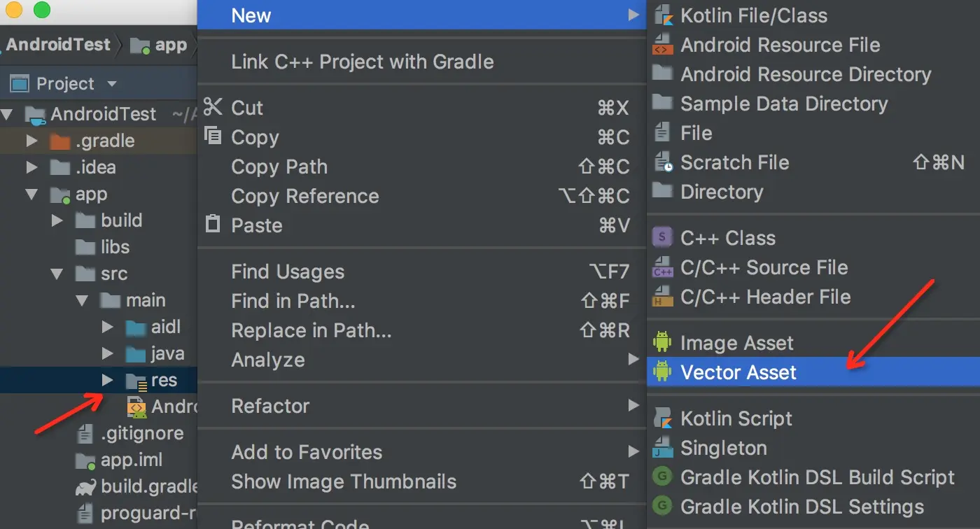Click the C/C++ Header File icon
Image resolution: width=980 pixels, height=529 pixels.
(662, 297)
